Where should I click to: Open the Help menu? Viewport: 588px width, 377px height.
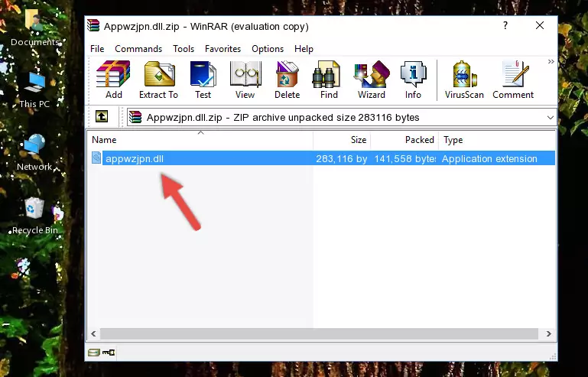pos(304,49)
